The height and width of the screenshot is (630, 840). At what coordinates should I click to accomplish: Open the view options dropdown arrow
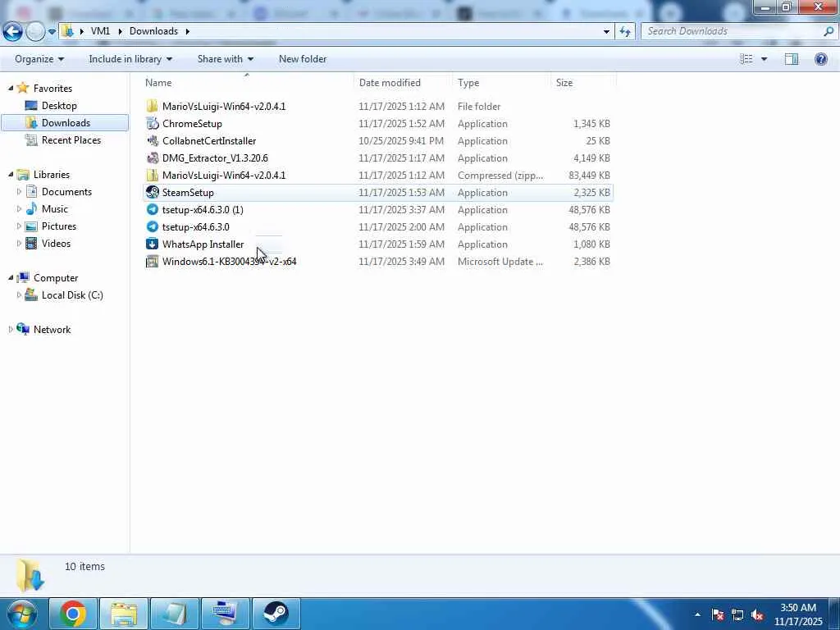[x=764, y=59]
